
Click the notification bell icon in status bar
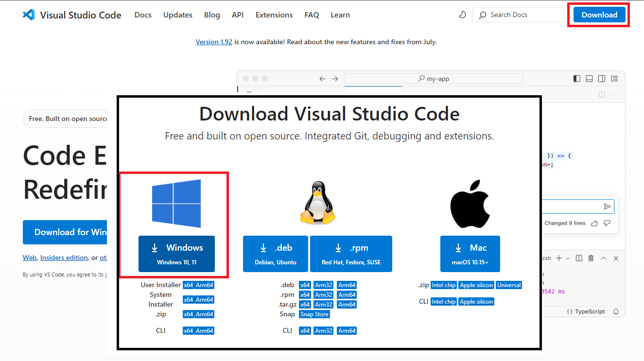pyautogui.click(x=616, y=311)
